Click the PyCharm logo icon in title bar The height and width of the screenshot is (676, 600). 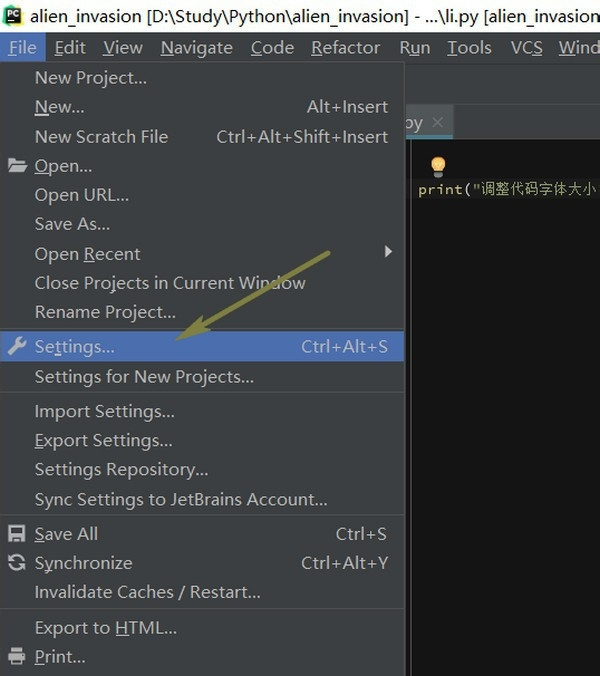click(x=13, y=15)
